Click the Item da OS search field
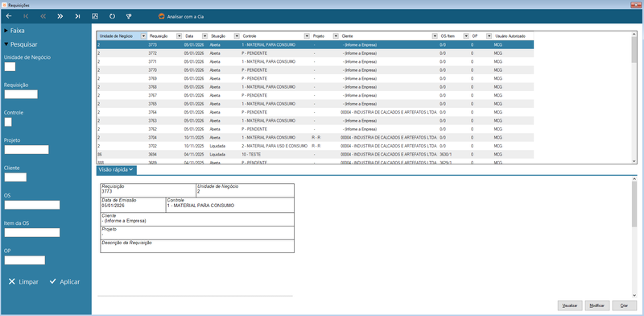 tap(32, 232)
